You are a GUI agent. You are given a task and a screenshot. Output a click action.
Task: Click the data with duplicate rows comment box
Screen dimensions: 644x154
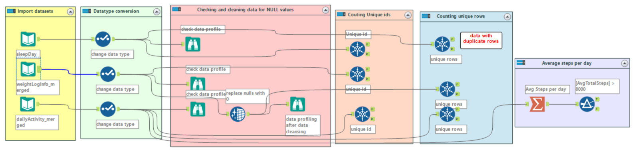click(x=481, y=41)
